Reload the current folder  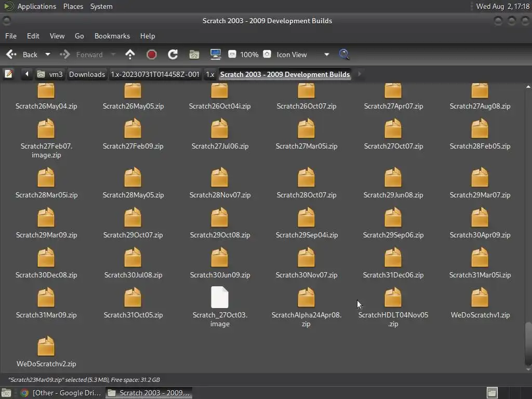(x=172, y=54)
